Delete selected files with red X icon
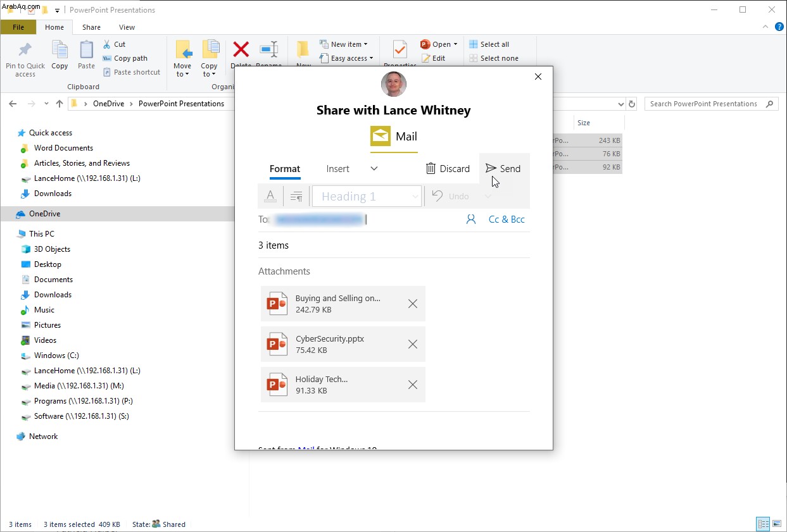Image resolution: width=787 pixels, height=532 pixels. pyautogui.click(x=241, y=50)
